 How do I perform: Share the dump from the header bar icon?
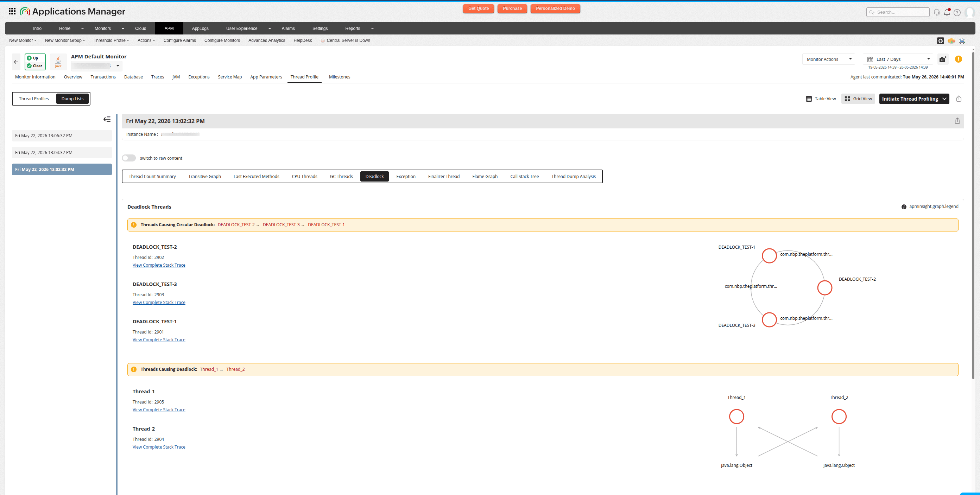957,121
